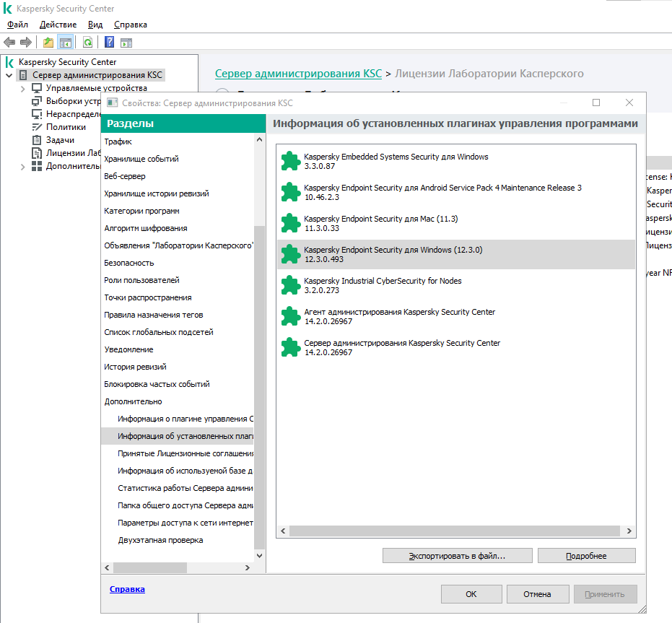The image size is (672, 623).
Task: Click the Back arrow toolbar icon
Action: tap(9, 43)
